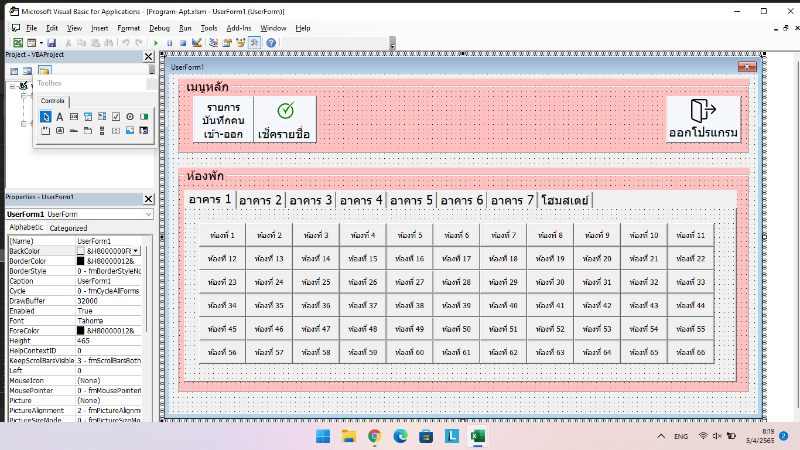Viewport: 800px width, 450px height.
Task: Select the ComboBox control tool
Action: coord(88,117)
